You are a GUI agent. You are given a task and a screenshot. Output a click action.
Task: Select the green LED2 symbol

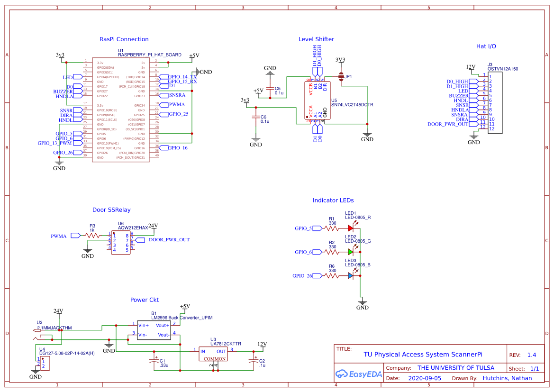pos(351,253)
